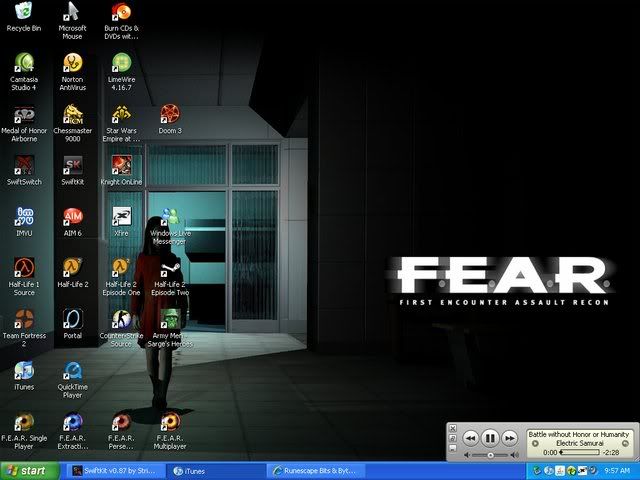
Task: Select Army Men Sarge's Heroes icon
Action: pyautogui.click(x=170, y=328)
